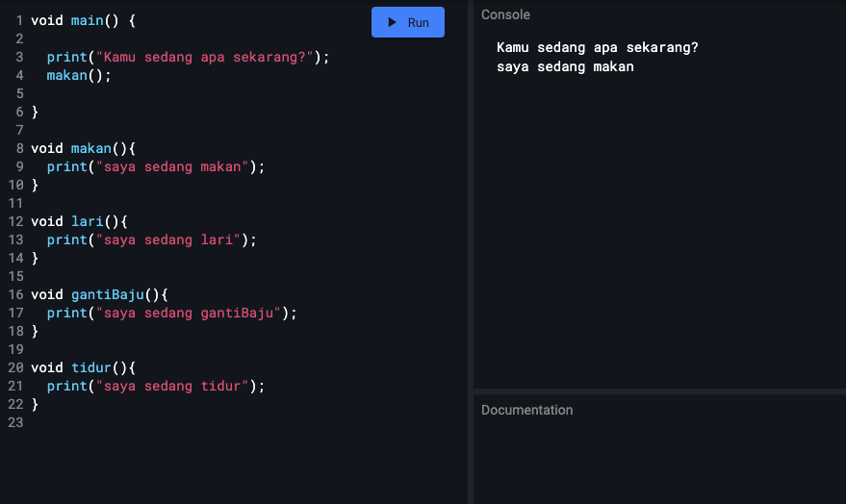Click print("saya sedang gantiBaju") code line

[171, 314]
